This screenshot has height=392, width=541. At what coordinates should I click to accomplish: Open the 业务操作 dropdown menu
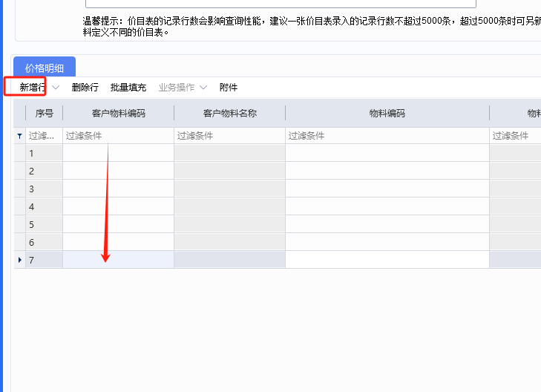click(x=183, y=88)
